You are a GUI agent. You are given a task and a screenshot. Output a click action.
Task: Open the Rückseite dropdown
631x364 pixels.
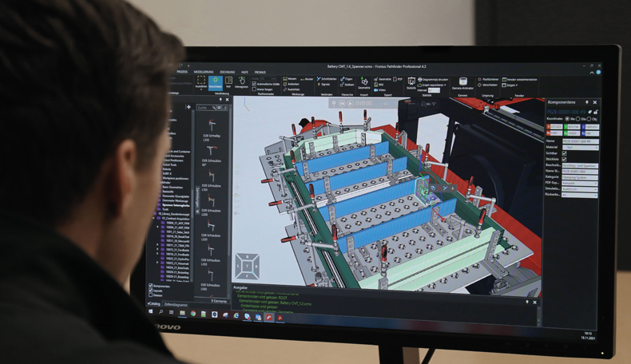580,195
